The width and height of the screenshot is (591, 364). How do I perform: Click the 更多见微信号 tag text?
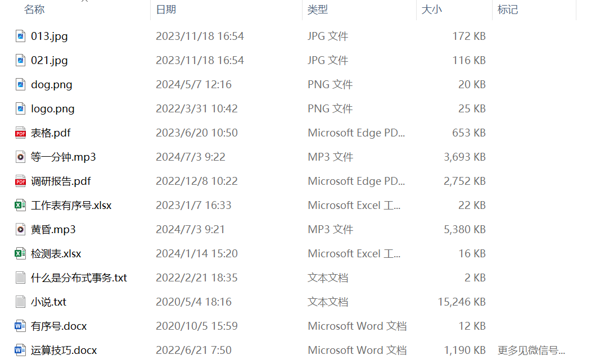click(x=531, y=351)
